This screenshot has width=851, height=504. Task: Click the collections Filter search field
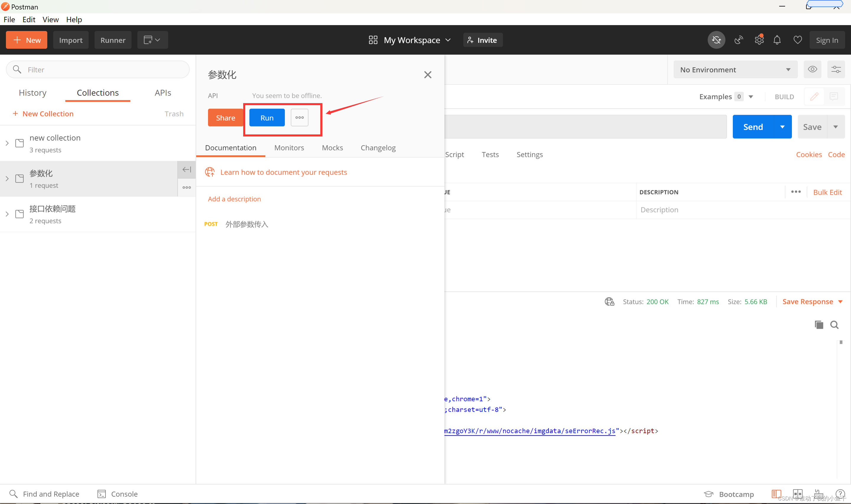click(x=102, y=70)
